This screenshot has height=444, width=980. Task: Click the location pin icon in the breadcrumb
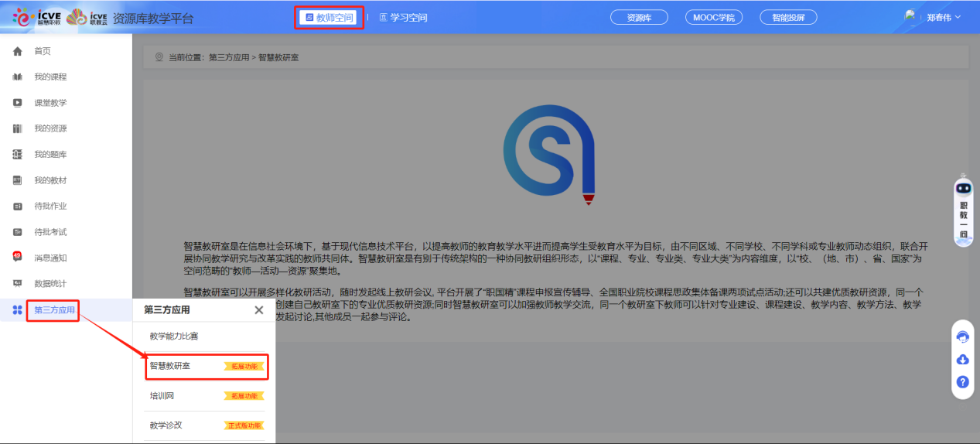click(x=159, y=57)
